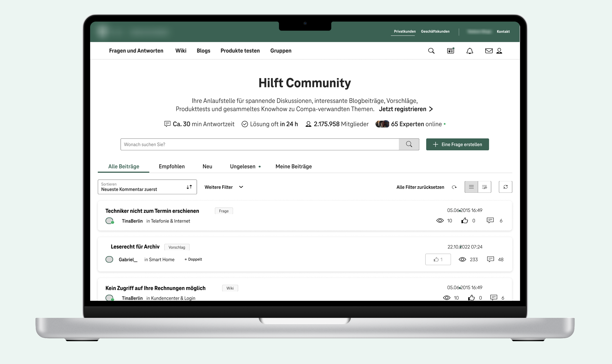Like the Leserecht für Archiv post

click(x=438, y=259)
